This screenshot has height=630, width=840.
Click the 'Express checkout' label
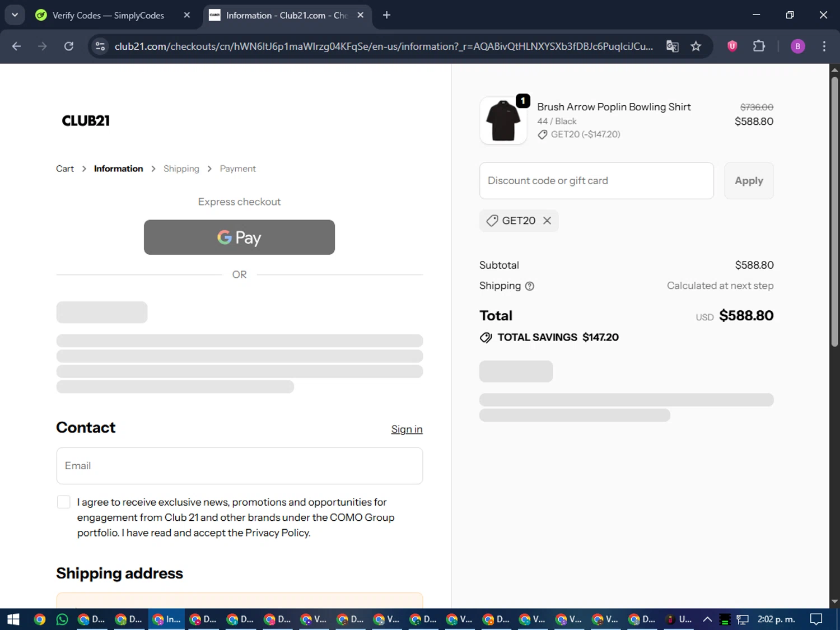pos(239,202)
